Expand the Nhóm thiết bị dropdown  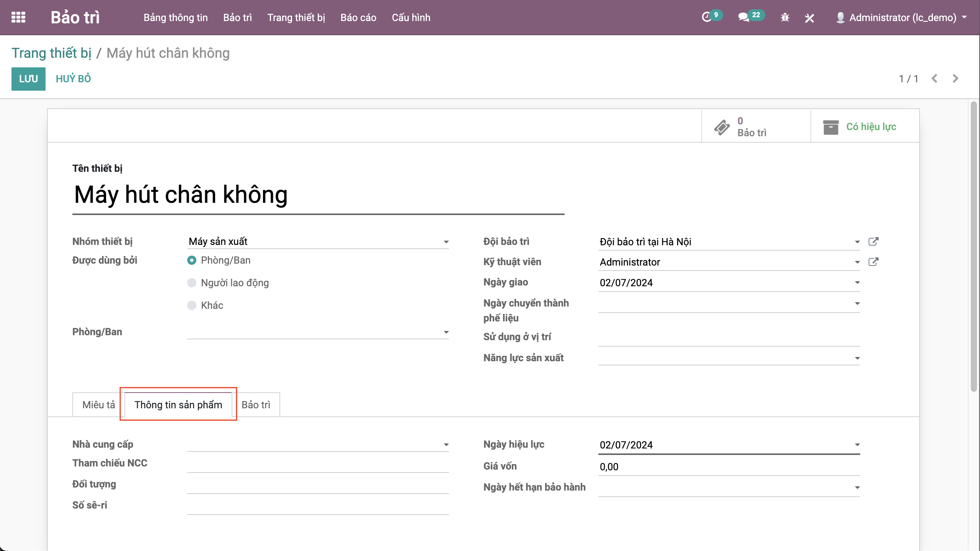tap(446, 242)
